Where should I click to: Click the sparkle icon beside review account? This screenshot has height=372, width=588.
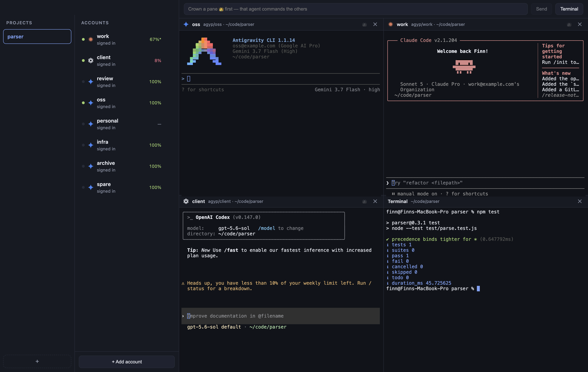91,82
